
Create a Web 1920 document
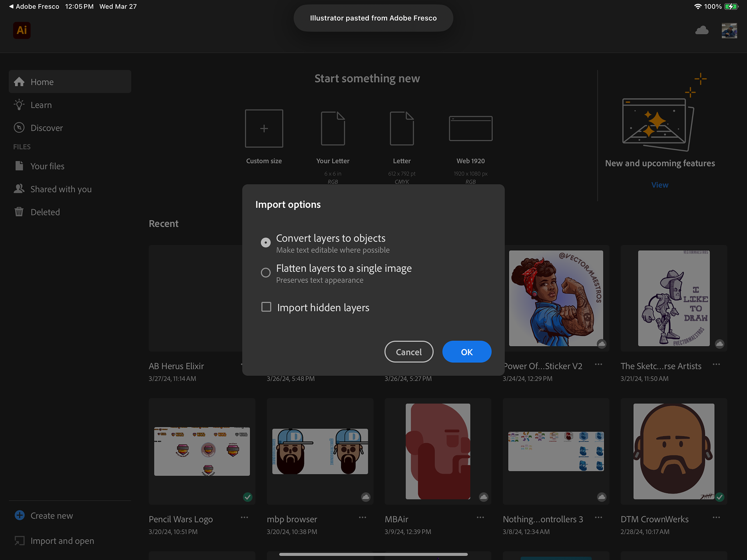coord(471,128)
